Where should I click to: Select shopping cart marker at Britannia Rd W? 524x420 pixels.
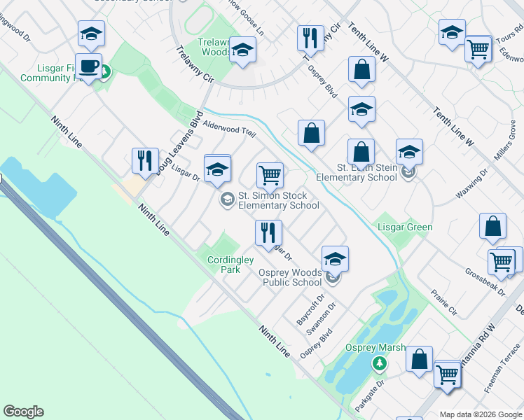[448, 376]
